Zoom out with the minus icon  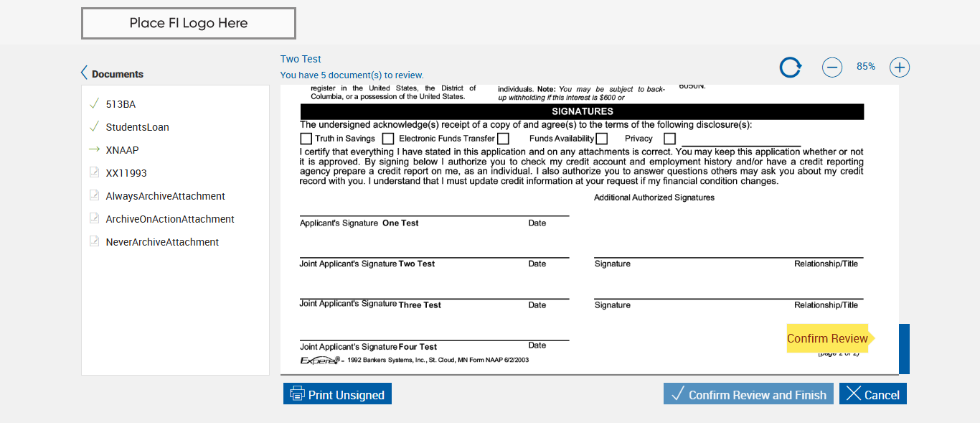832,68
